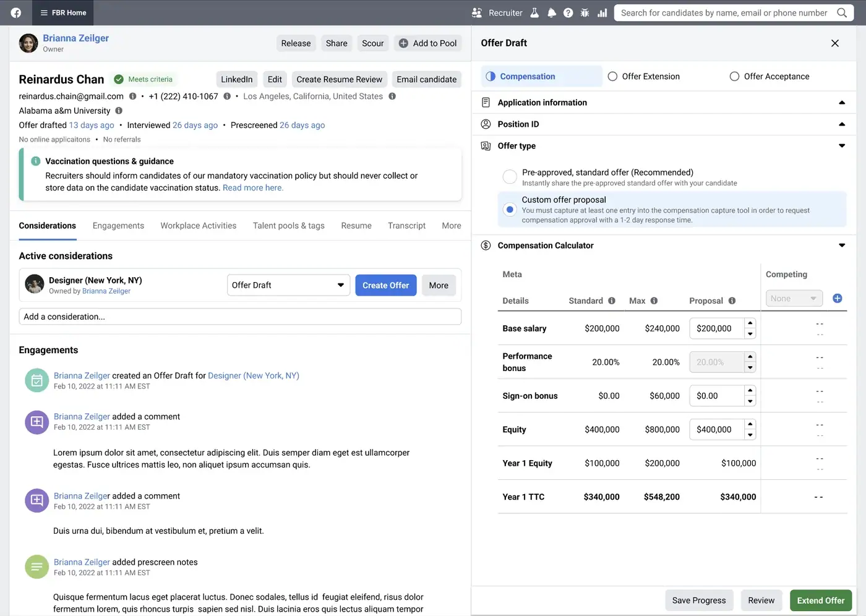The width and height of the screenshot is (866, 616).
Task: Open the More tab overflow
Action: coord(452,226)
